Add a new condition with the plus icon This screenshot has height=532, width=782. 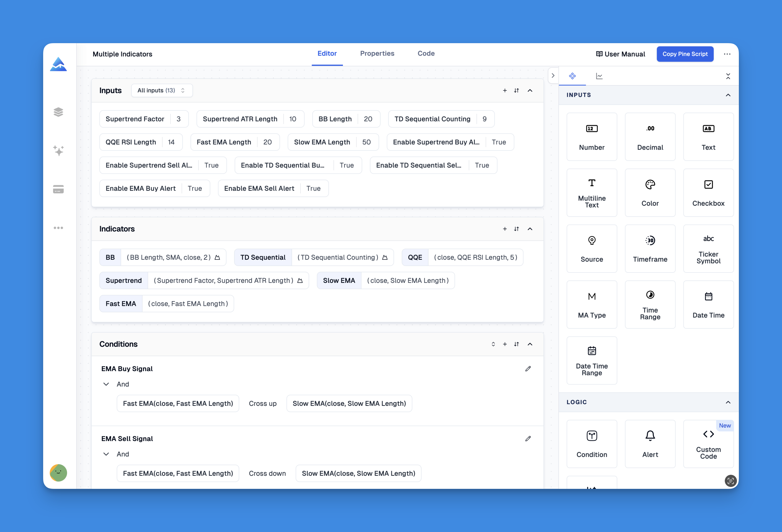504,344
